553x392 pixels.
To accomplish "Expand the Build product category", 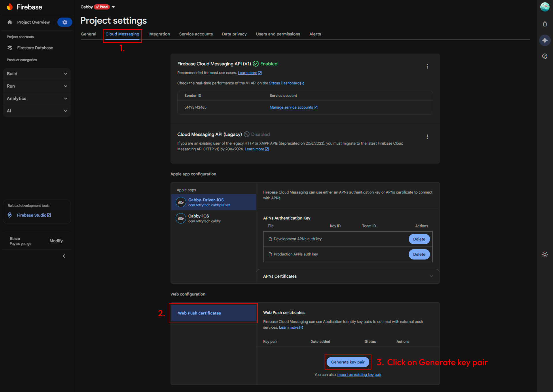I will (x=37, y=74).
